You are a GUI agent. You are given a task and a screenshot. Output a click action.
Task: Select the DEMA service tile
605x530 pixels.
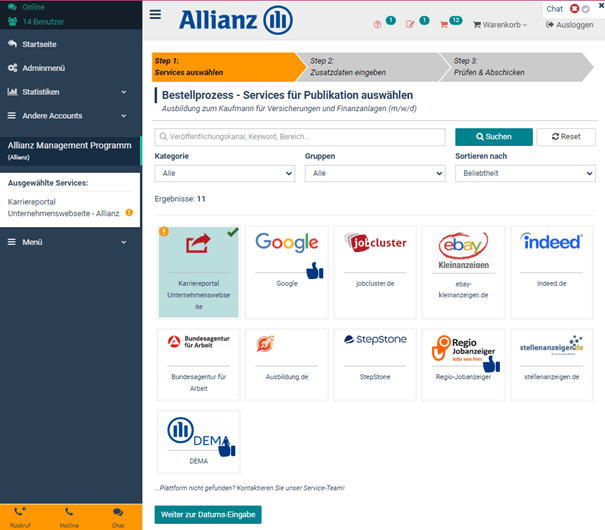click(x=198, y=442)
